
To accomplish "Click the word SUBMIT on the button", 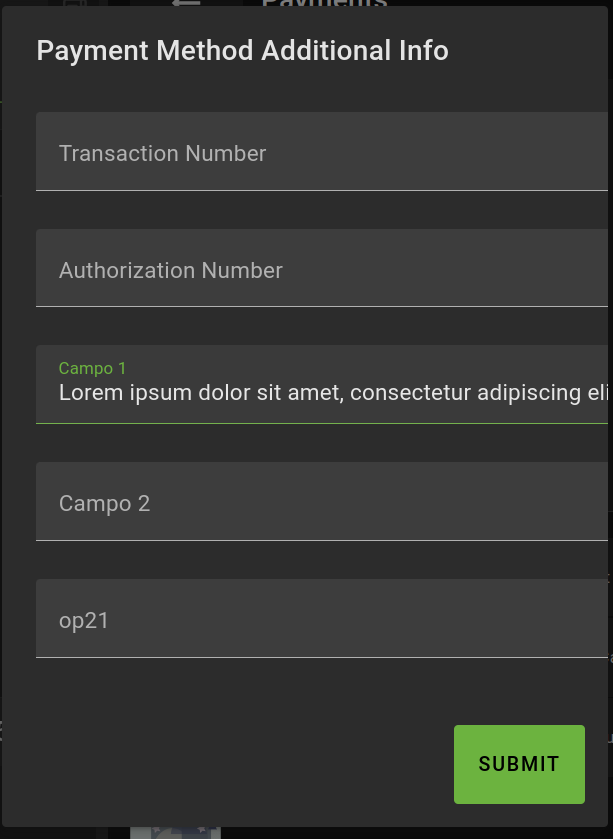I will tap(519, 764).
